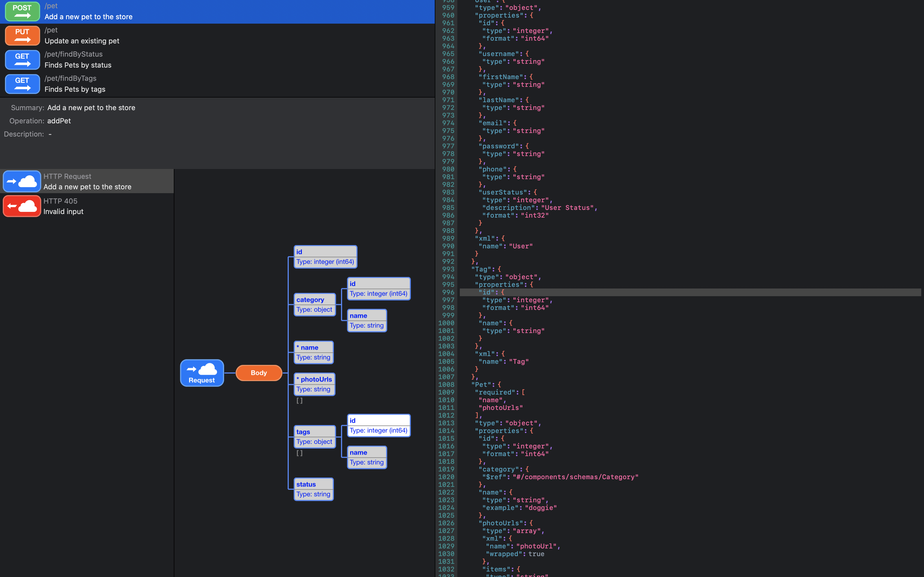Screen dimensions: 924x577
Task: Expand the array brackets under photoUrls
Action: tap(299, 401)
